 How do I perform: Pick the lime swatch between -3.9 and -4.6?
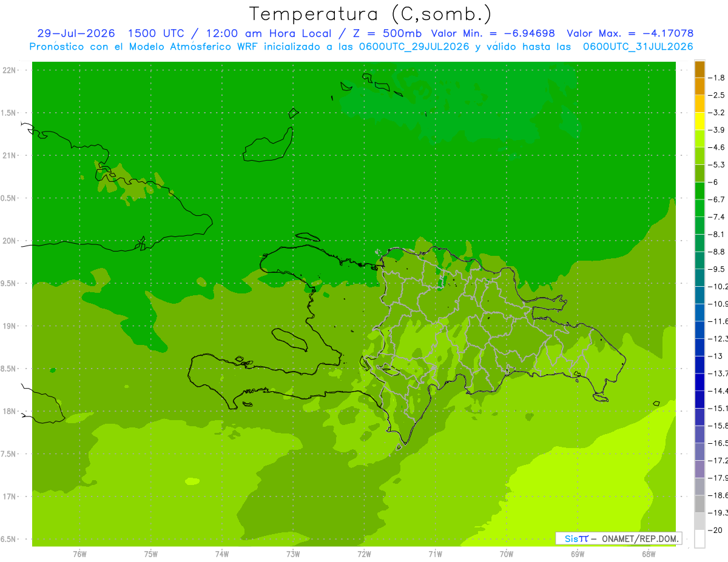coord(699,138)
